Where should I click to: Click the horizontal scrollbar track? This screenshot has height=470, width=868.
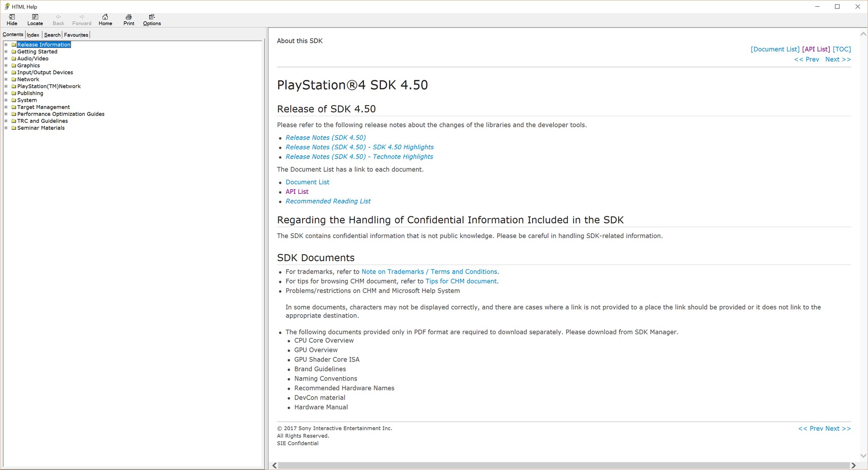pos(564,465)
